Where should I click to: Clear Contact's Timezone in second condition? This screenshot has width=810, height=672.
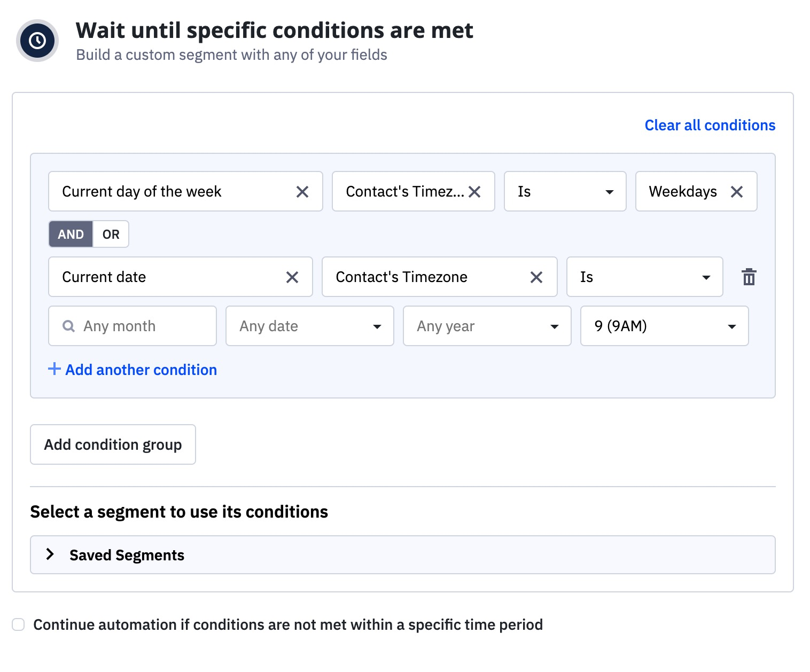pos(536,277)
